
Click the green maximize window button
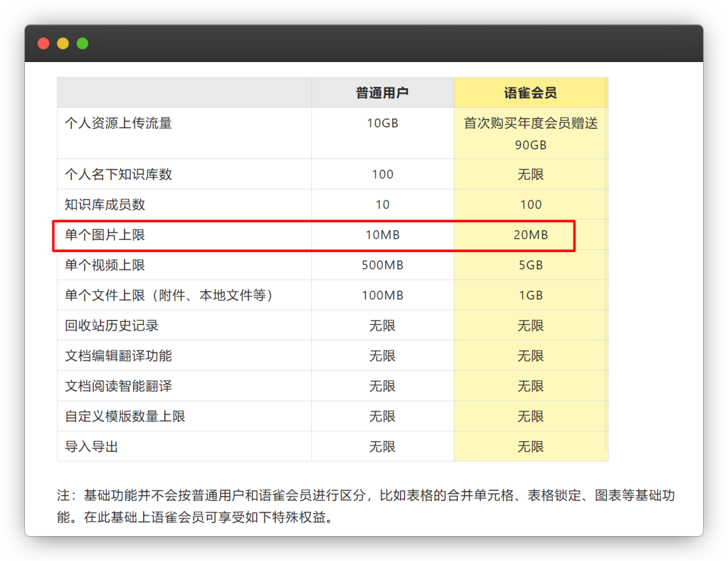pyautogui.click(x=83, y=44)
